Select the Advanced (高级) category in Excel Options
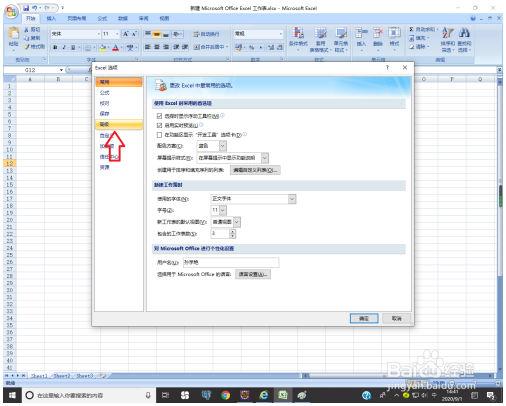Viewport: 506px width, 406px height. pos(119,124)
